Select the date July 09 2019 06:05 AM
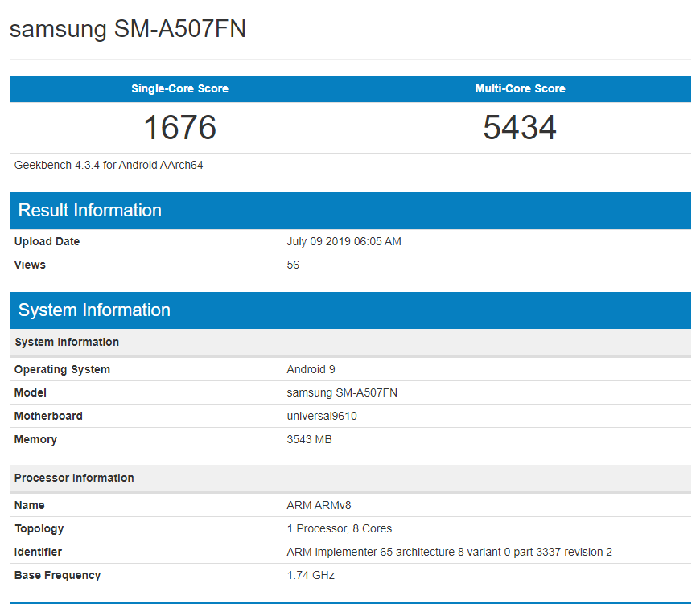The height and width of the screenshot is (604, 700). click(x=344, y=241)
